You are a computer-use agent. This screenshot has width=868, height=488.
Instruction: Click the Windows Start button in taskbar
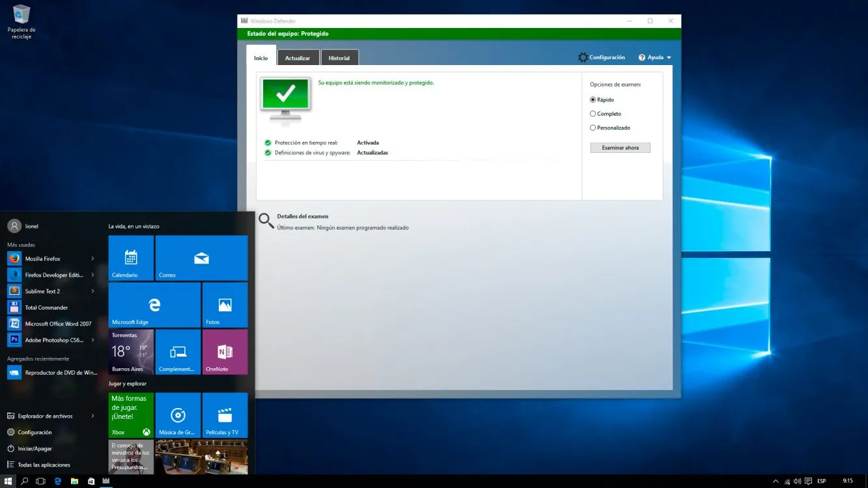[8, 481]
